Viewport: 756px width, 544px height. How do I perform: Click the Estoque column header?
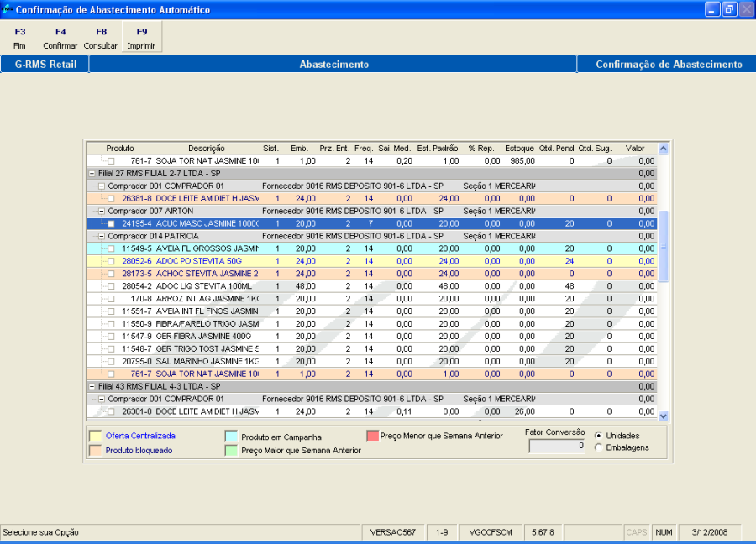pyautogui.click(x=519, y=148)
